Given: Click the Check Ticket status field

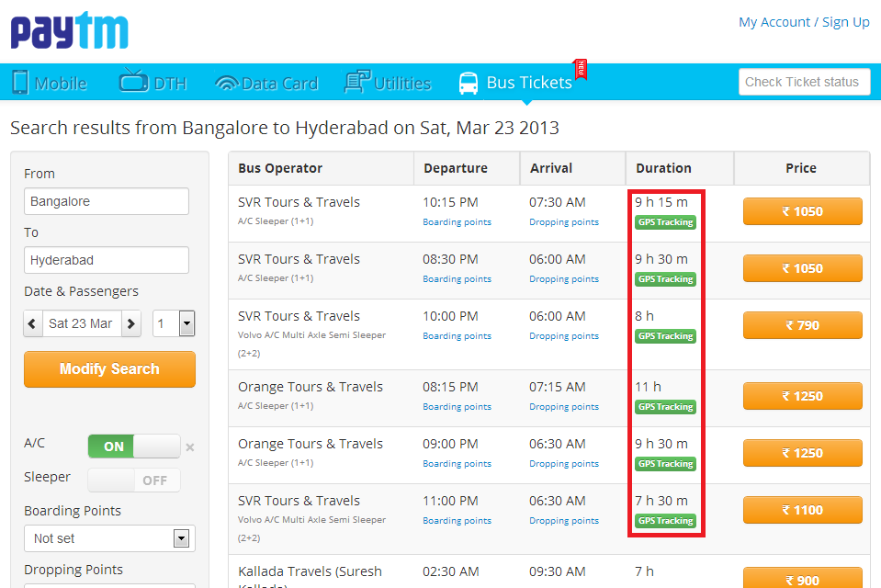Looking at the screenshot, I should click(x=805, y=82).
